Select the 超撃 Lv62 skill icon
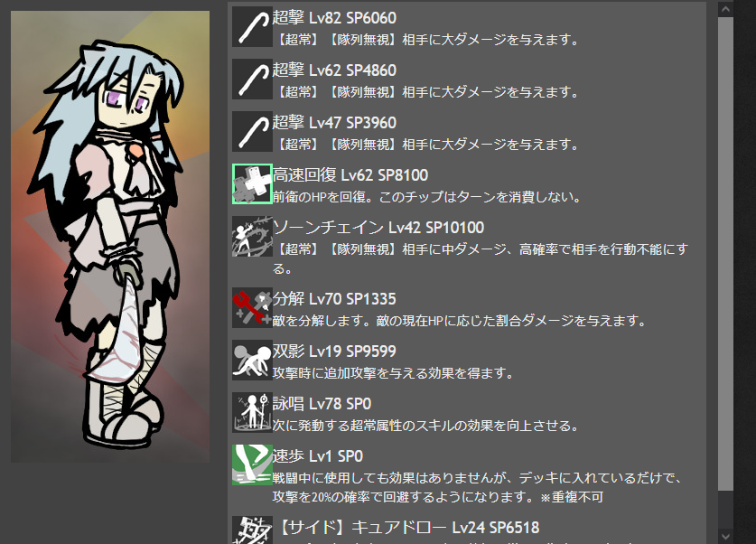The image size is (756, 544). pos(252,80)
